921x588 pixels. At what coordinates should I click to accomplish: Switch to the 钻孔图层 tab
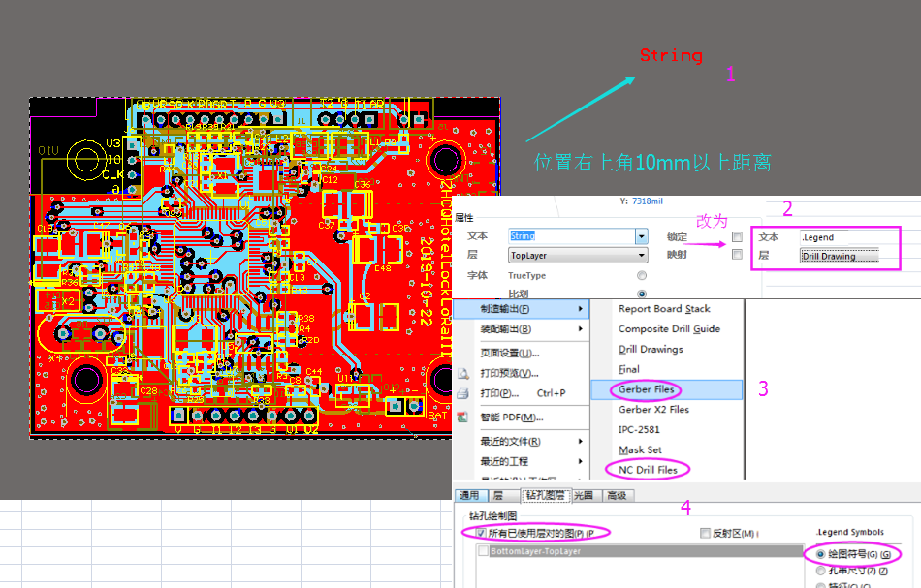tap(545, 495)
